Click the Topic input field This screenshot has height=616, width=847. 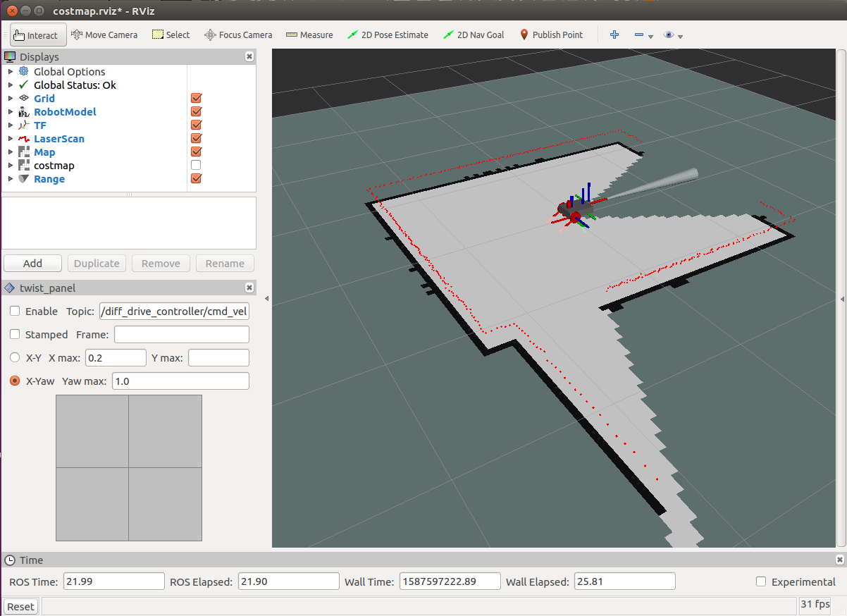click(175, 311)
